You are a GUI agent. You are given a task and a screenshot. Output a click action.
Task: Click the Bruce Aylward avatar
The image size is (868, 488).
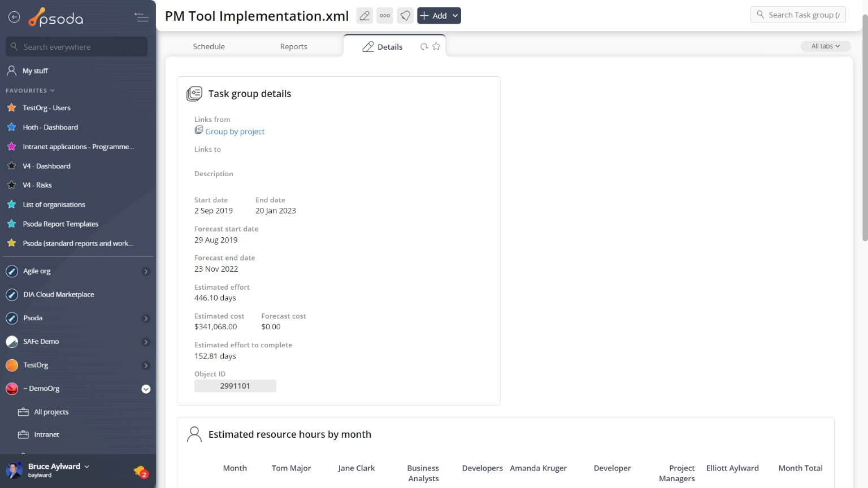tap(14, 470)
